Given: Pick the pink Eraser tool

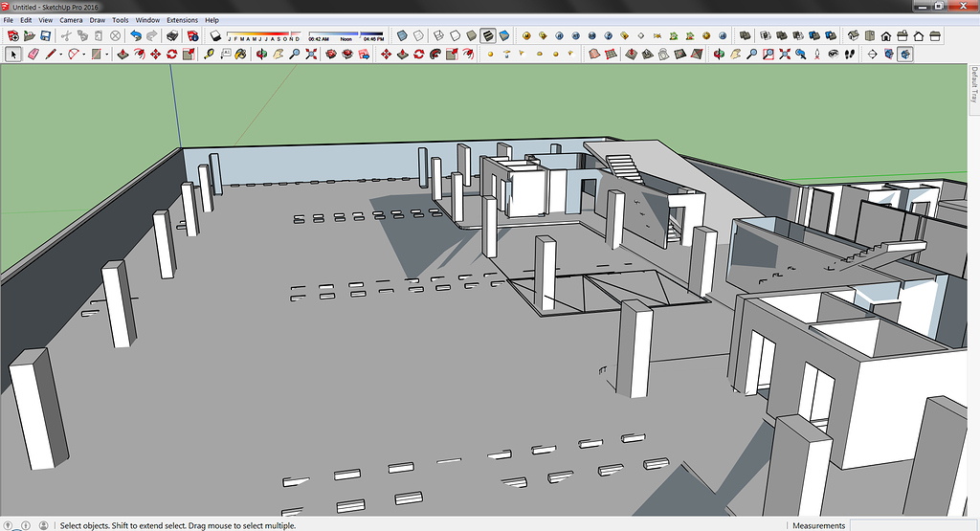Looking at the screenshot, I should click(32, 55).
